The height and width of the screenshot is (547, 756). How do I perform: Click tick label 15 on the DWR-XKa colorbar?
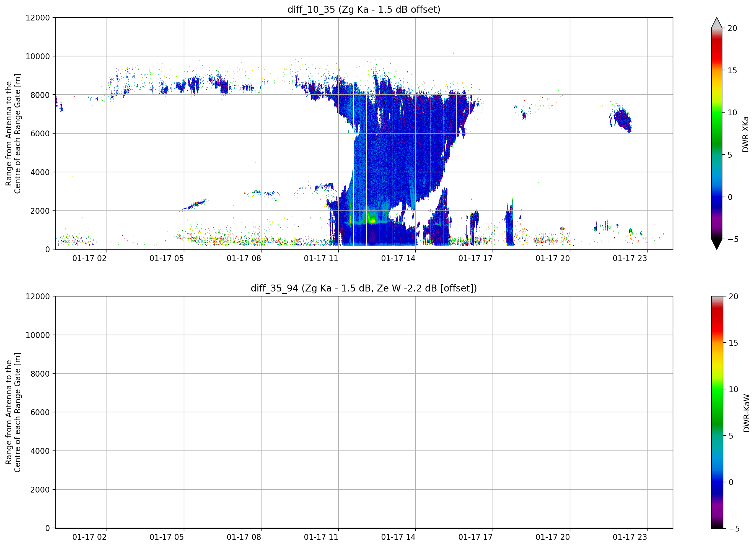[732, 71]
